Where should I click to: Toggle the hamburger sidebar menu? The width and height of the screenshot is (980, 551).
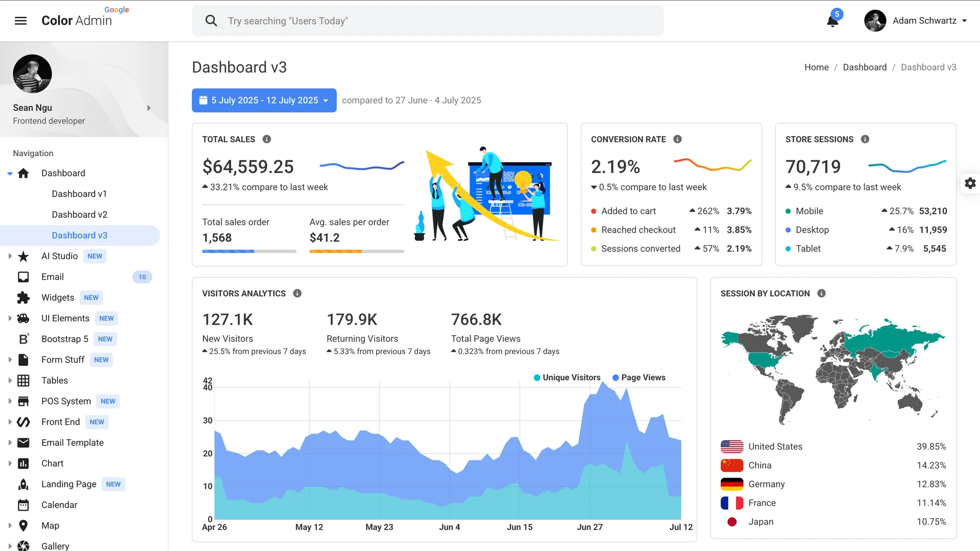tap(20, 21)
